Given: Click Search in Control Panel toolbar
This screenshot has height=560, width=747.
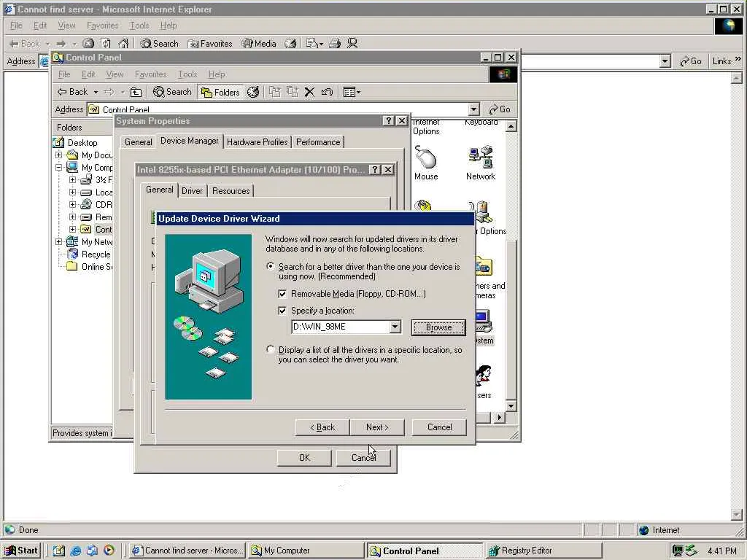Looking at the screenshot, I should (x=172, y=92).
